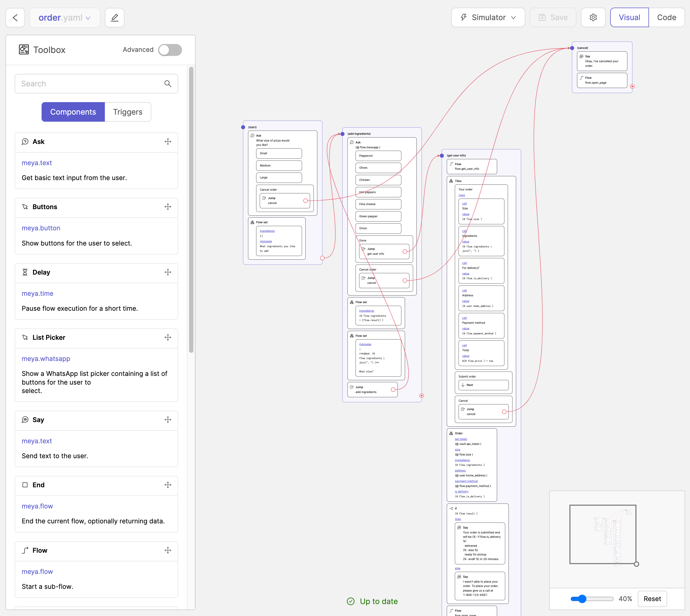This screenshot has height=616, width=690.
Task: Click the Flow component move handle
Action: tap(168, 550)
